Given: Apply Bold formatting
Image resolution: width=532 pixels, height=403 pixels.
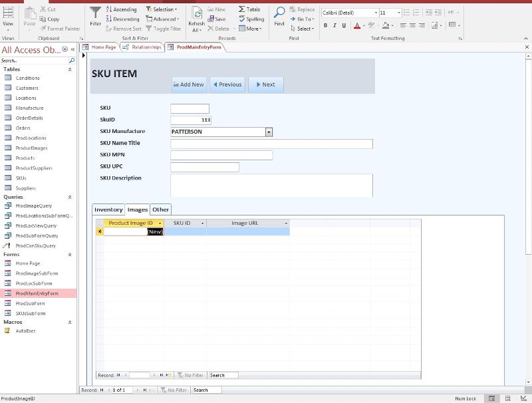Looking at the screenshot, I should [326, 25].
